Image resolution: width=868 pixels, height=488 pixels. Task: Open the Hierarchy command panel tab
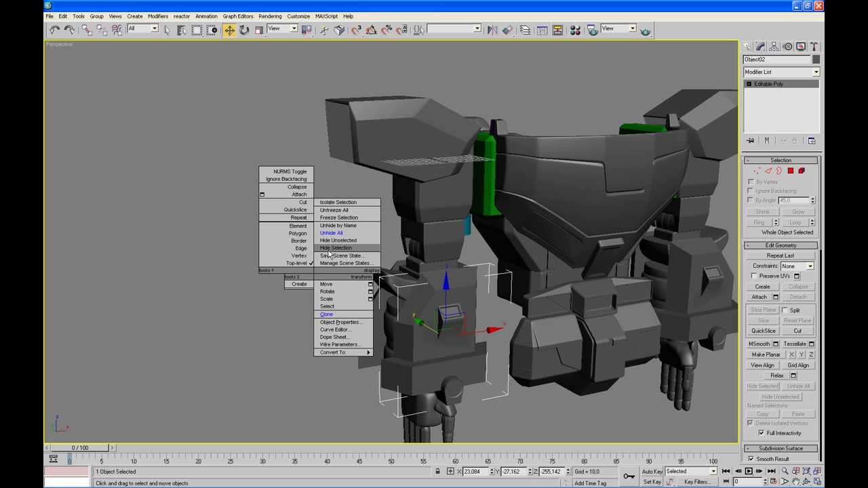click(774, 47)
